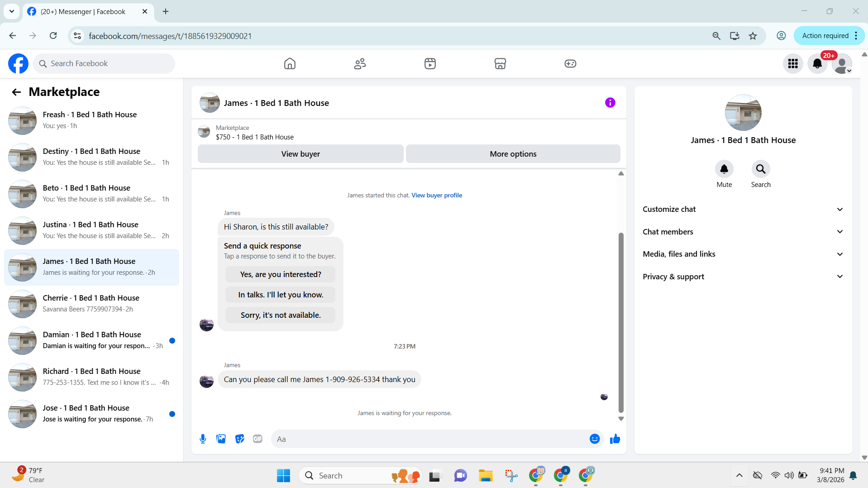Record a voice clip with microphone icon

click(203, 439)
